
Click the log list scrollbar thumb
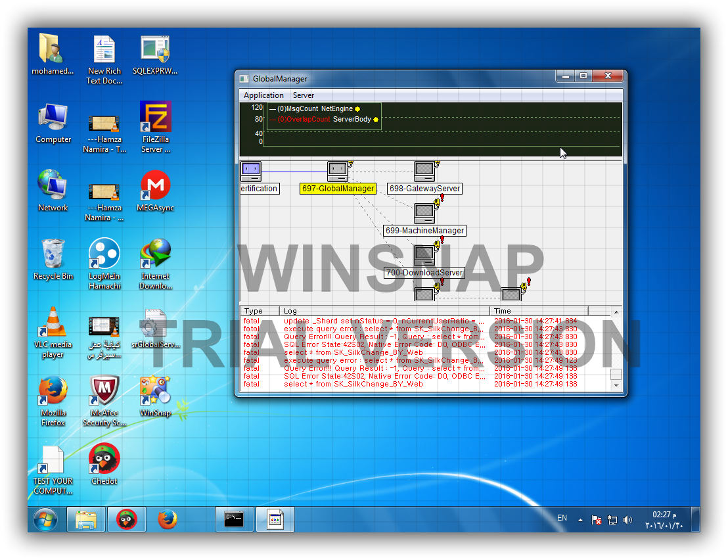[x=616, y=374]
